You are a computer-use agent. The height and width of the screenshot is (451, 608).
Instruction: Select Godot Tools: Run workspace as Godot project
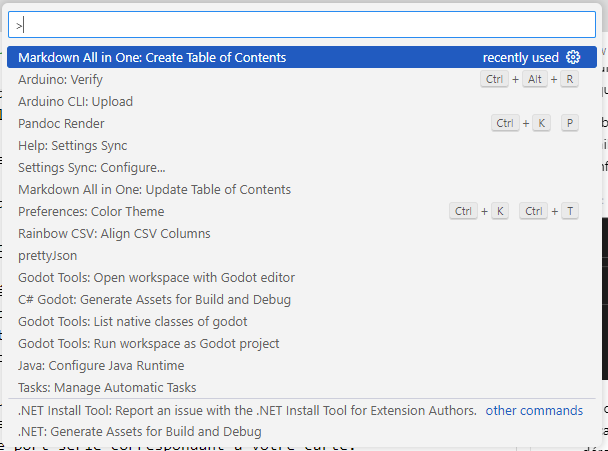point(148,344)
